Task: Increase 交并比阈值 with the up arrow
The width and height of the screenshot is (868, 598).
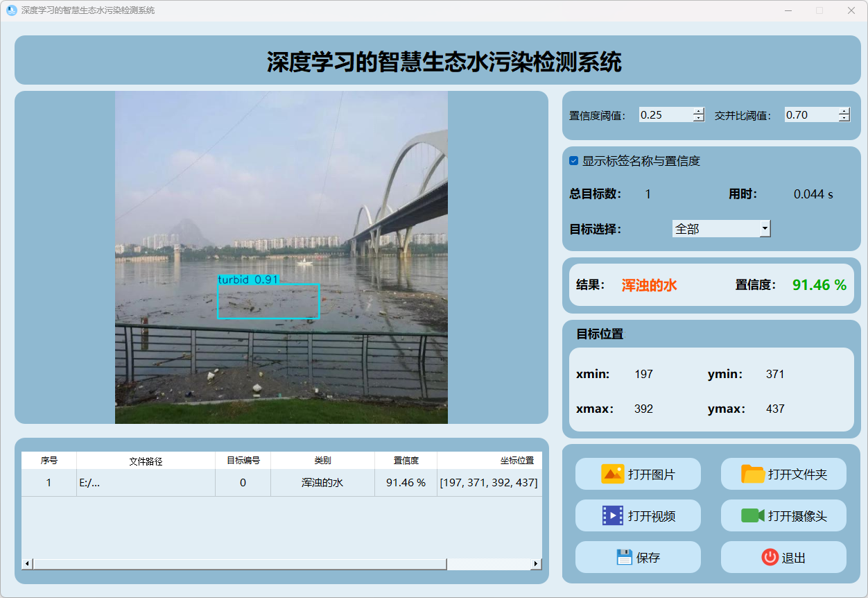Action: [x=844, y=111]
